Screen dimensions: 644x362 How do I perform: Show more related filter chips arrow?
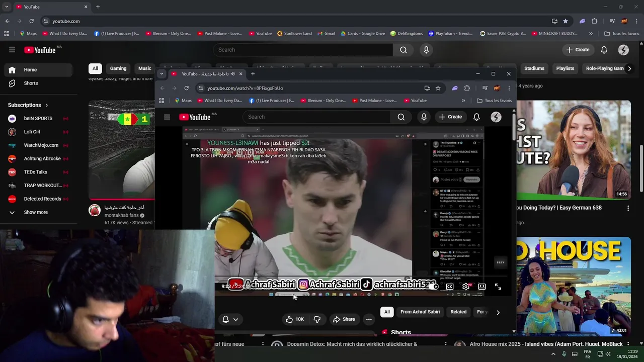pyautogui.click(x=498, y=312)
